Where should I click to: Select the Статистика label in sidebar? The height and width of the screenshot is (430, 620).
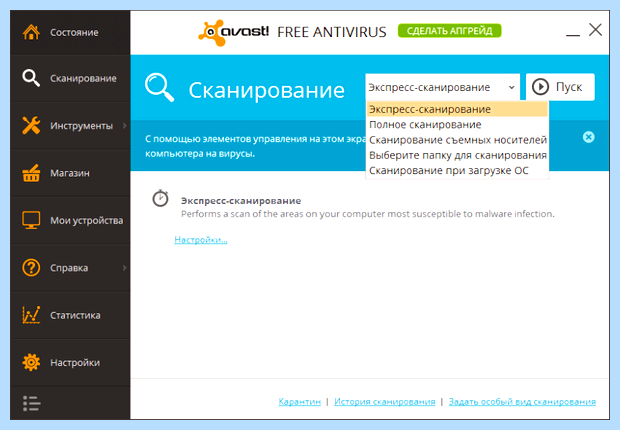pyautogui.click(x=75, y=315)
